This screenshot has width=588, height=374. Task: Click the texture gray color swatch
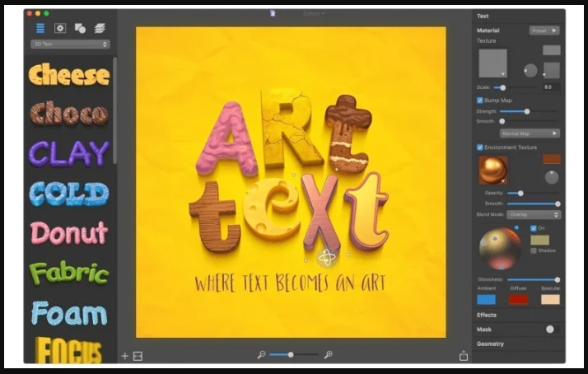pos(552,50)
